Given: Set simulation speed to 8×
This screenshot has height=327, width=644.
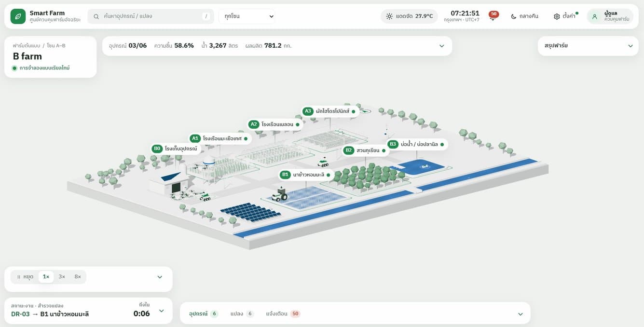Looking at the screenshot, I should pos(78,277).
